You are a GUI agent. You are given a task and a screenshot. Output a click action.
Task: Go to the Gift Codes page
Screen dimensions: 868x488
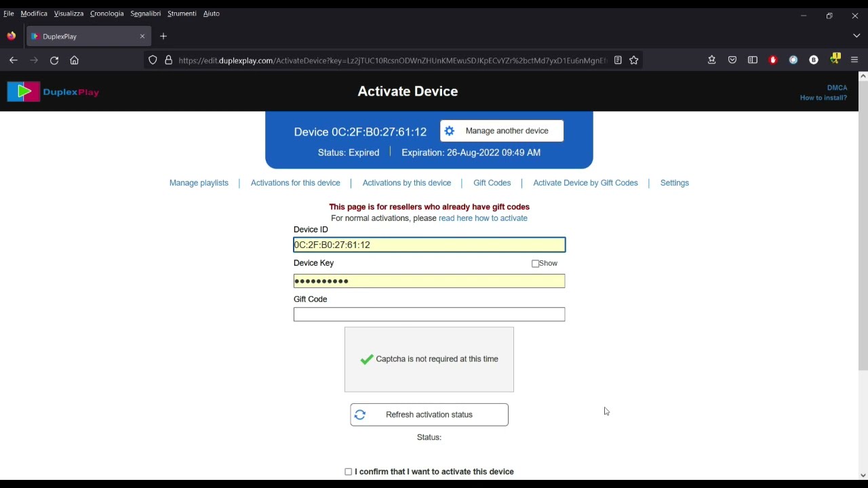[x=492, y=183]
